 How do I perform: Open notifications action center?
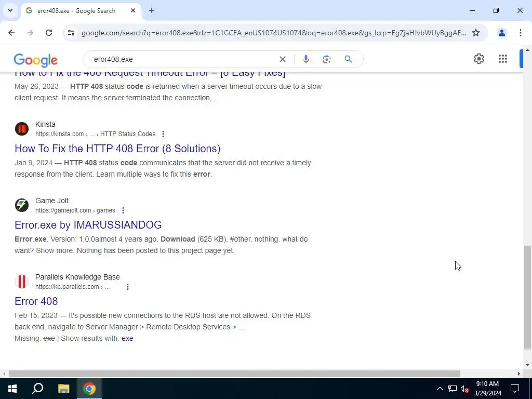(x=515, y=389)
